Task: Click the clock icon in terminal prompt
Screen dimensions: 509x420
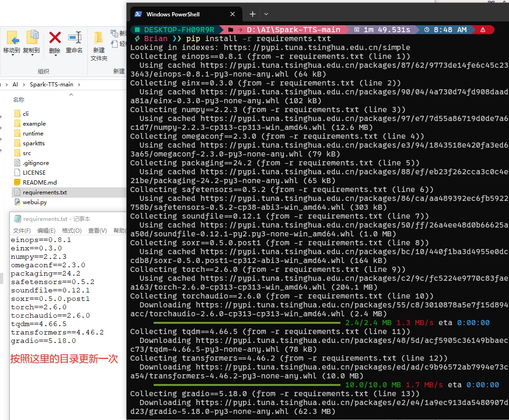Action: click(426, 29)
